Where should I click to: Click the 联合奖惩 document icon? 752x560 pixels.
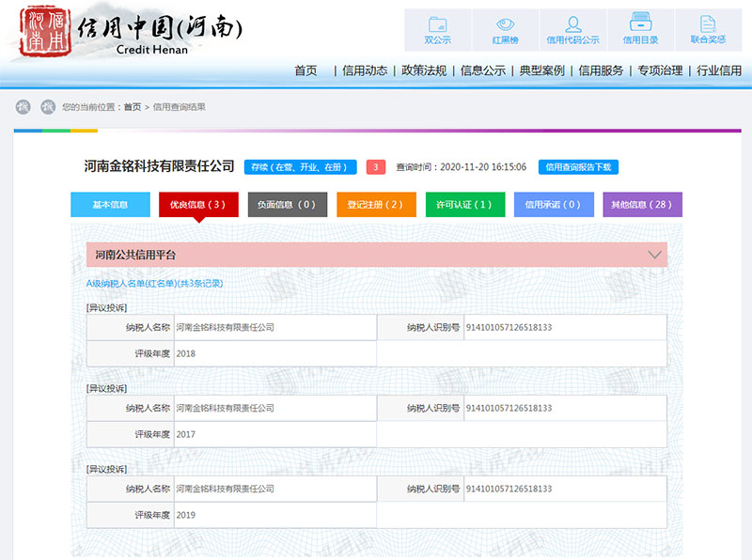click(708, 26)
